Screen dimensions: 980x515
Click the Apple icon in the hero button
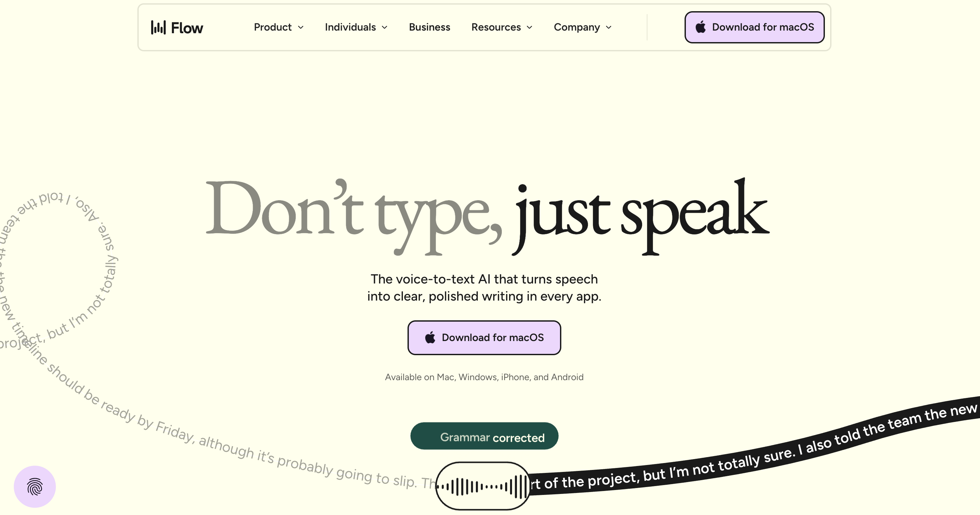pyautogui.click(x=430, y=337)
